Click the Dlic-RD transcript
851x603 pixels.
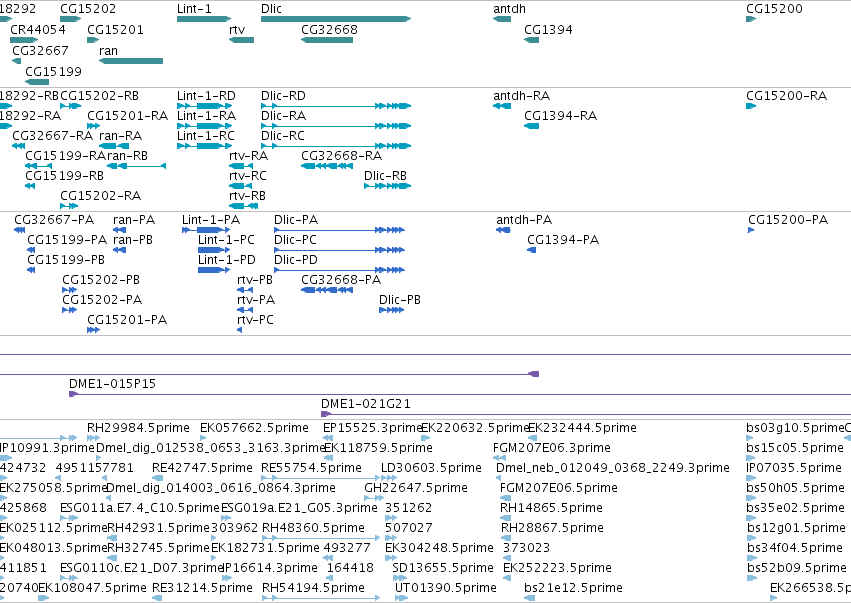[x=336, y=106]
